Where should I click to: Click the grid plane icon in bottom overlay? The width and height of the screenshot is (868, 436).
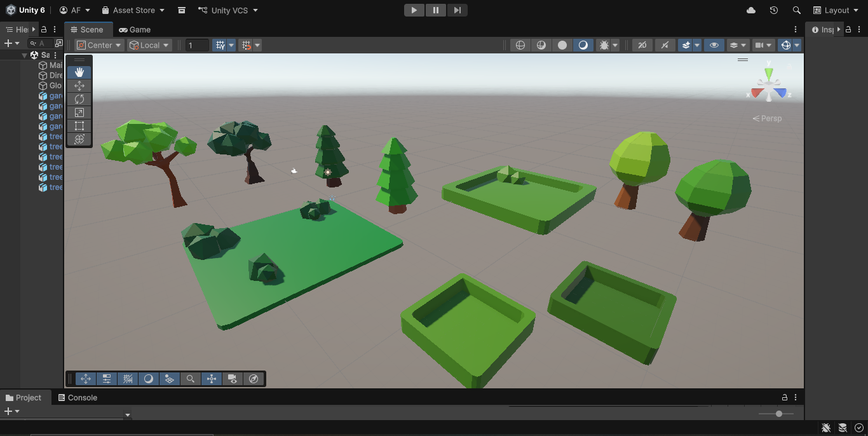pyautogui.click(x=169, y=379)
